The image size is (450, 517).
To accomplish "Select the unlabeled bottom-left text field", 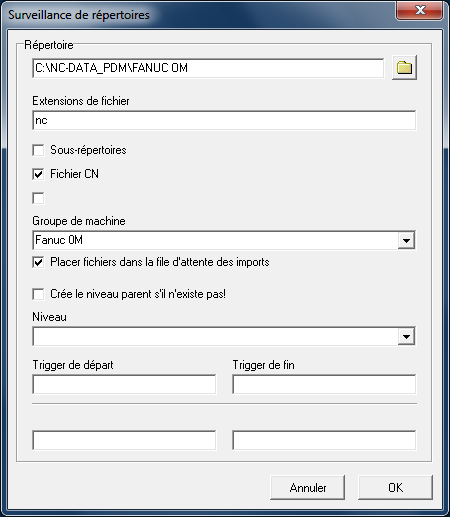I will click(x=124, y=440).
